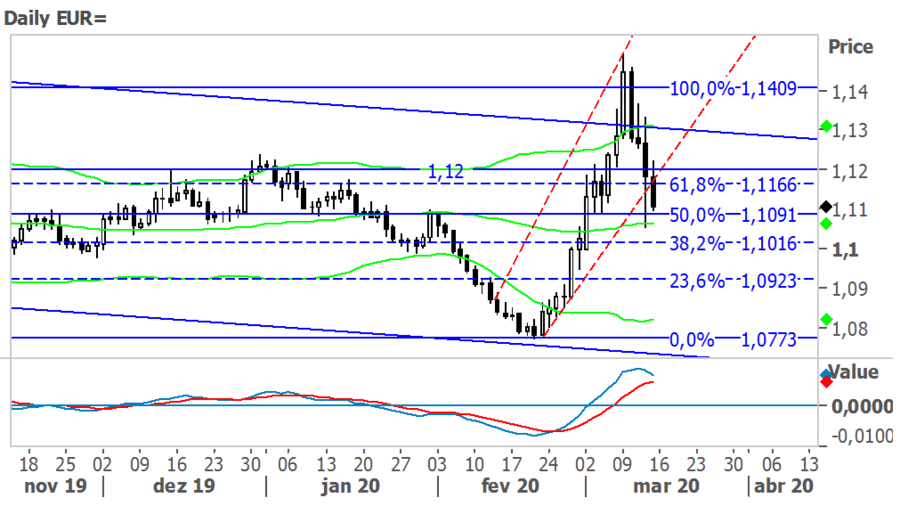The image size is (900, 506).
Task: Click the '17' date tick in February
Action: 511,464
